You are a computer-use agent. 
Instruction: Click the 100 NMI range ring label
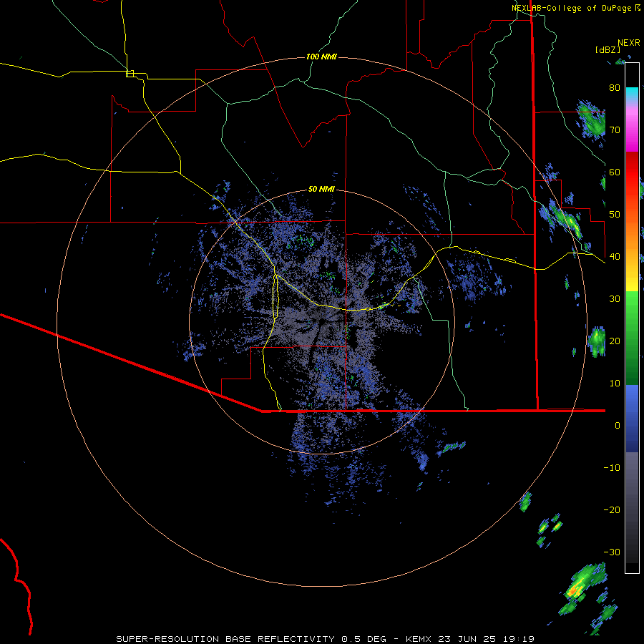click(x=321, y=57)
